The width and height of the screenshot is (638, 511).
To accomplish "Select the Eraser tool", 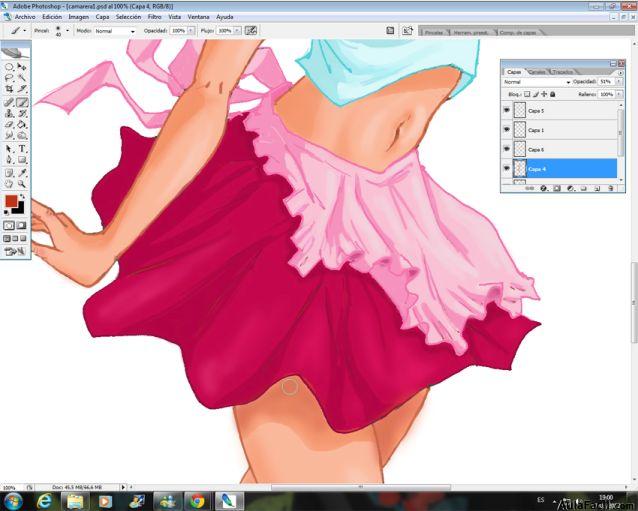I will point(9,124).
